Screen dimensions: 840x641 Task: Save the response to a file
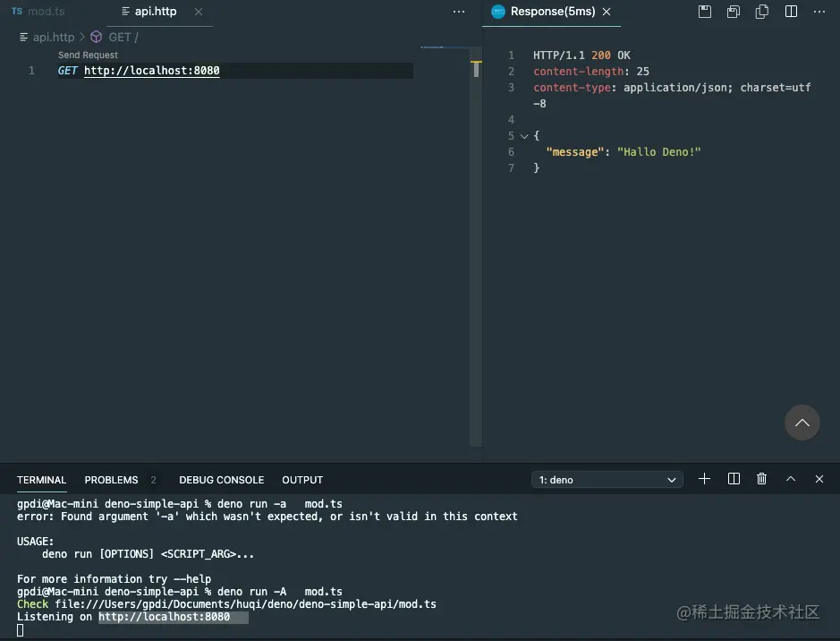point(705,12)
